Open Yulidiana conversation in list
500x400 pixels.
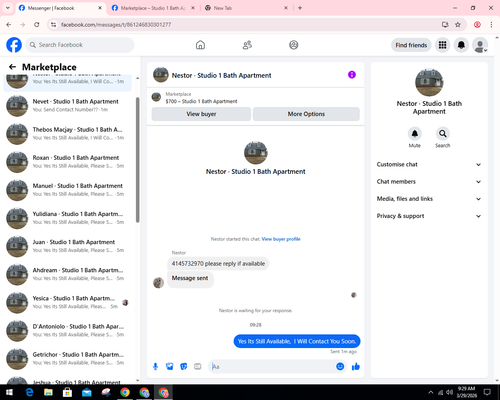click(68, 218)
